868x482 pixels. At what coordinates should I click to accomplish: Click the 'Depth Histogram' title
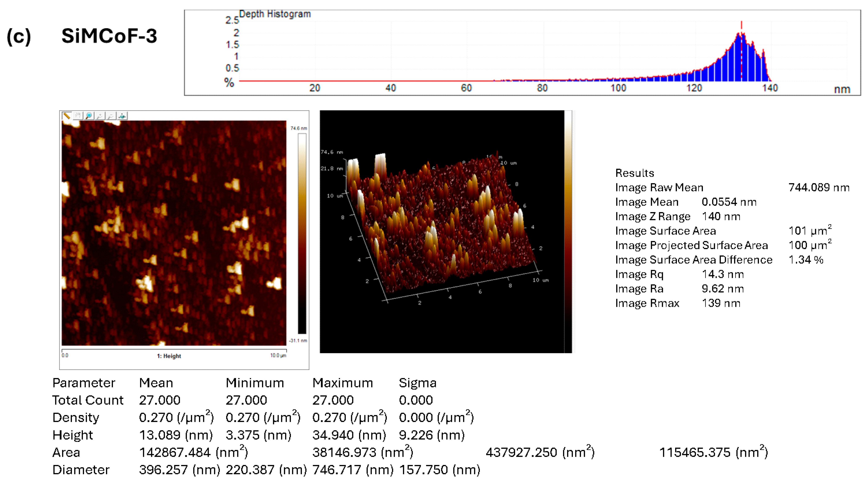275,14
